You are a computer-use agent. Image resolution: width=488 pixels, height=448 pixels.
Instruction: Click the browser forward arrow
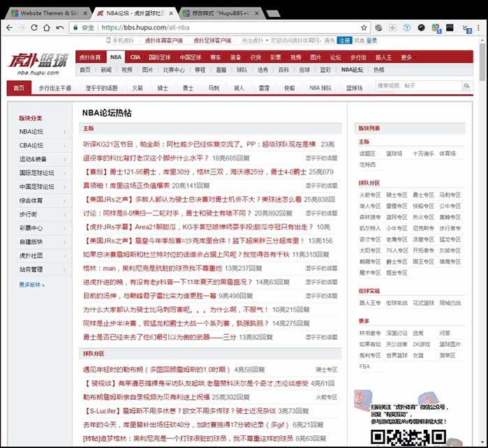[22, 28]
